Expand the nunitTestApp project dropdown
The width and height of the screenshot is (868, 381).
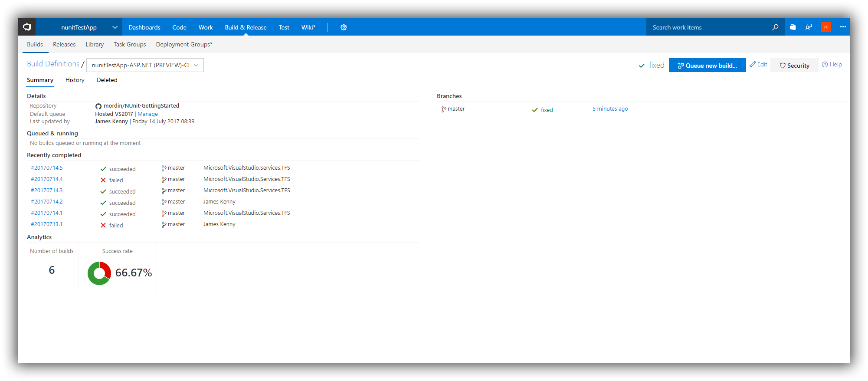115,27
